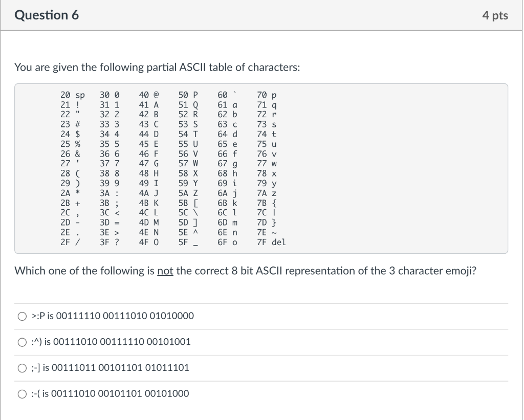
Task: Click the partial ASCII table box
Action: [261, 168]
